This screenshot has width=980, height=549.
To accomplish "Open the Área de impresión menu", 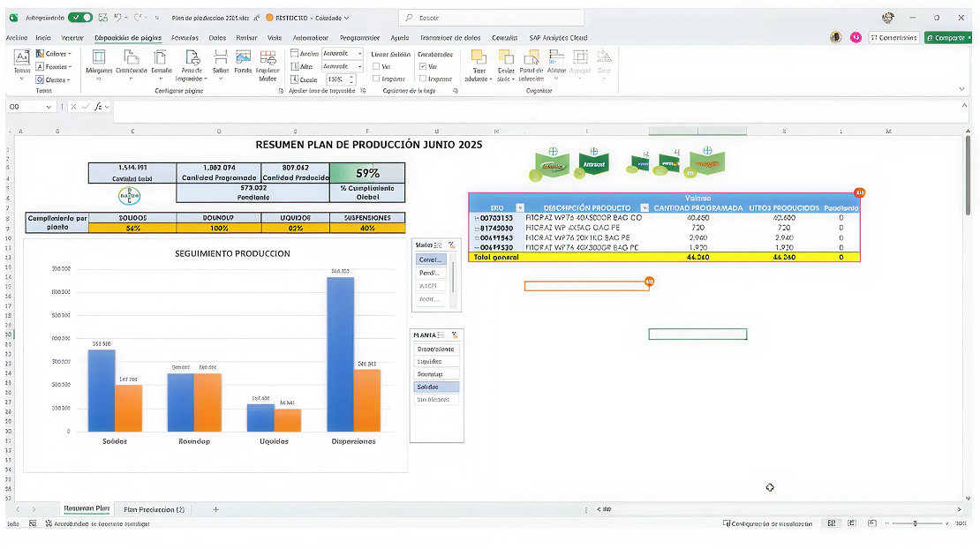I will pos(192,65).
